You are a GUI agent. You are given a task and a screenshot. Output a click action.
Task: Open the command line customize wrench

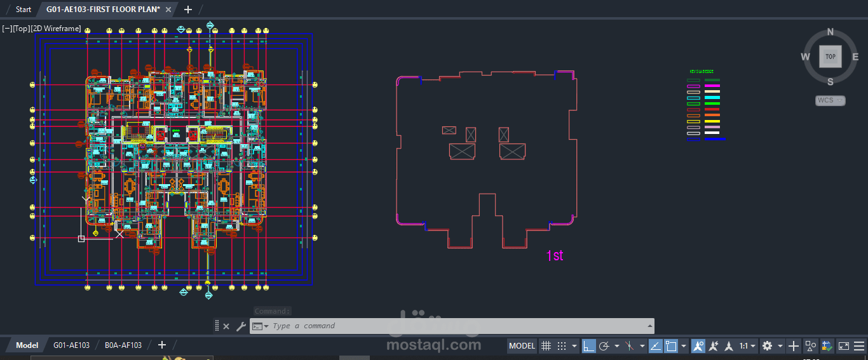241,326
